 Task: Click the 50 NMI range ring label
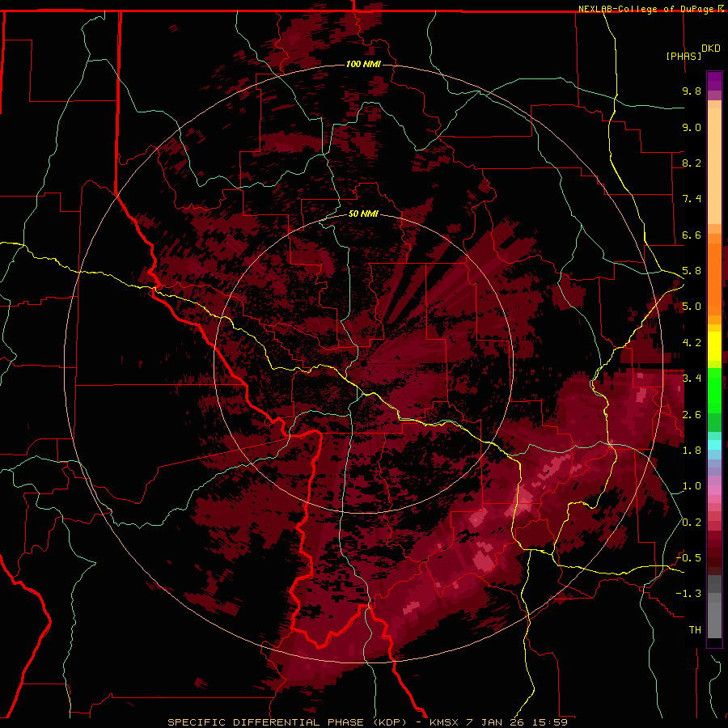(363, 214)
